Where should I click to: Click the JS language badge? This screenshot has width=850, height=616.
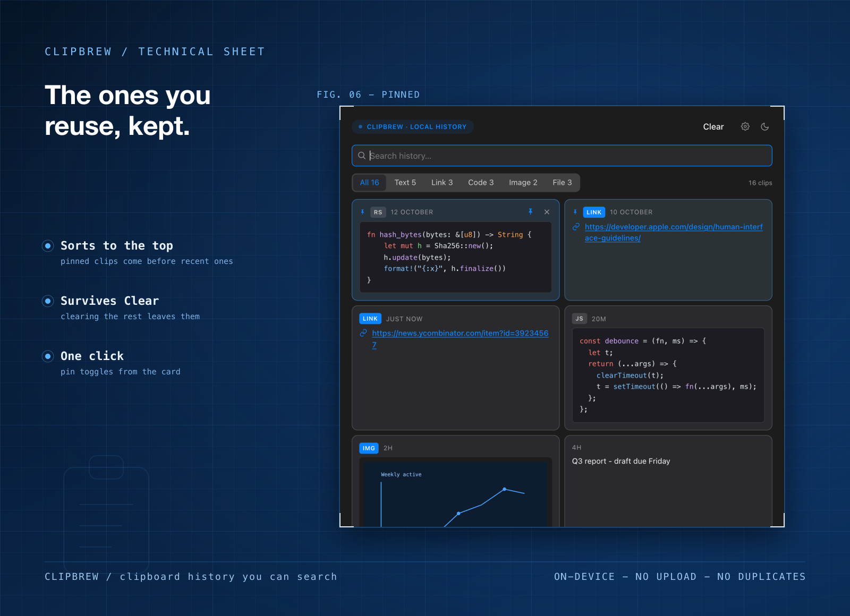(580, 319)
